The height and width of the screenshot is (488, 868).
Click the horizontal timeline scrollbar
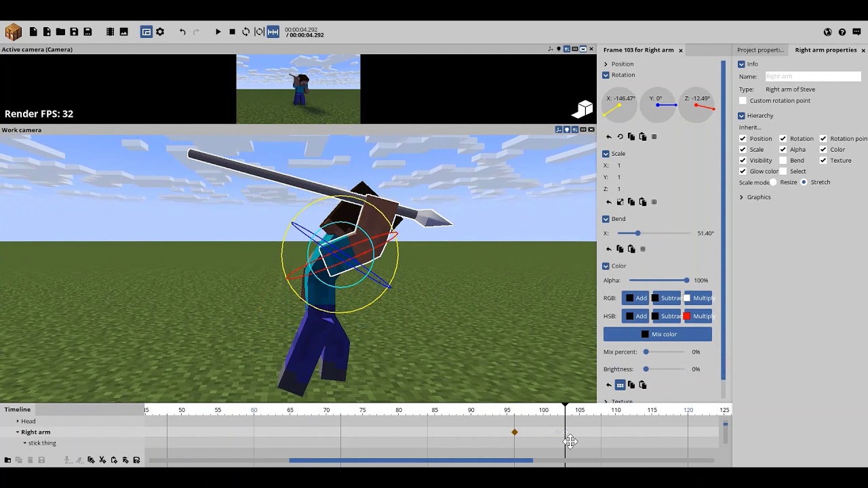click(411, 461)
